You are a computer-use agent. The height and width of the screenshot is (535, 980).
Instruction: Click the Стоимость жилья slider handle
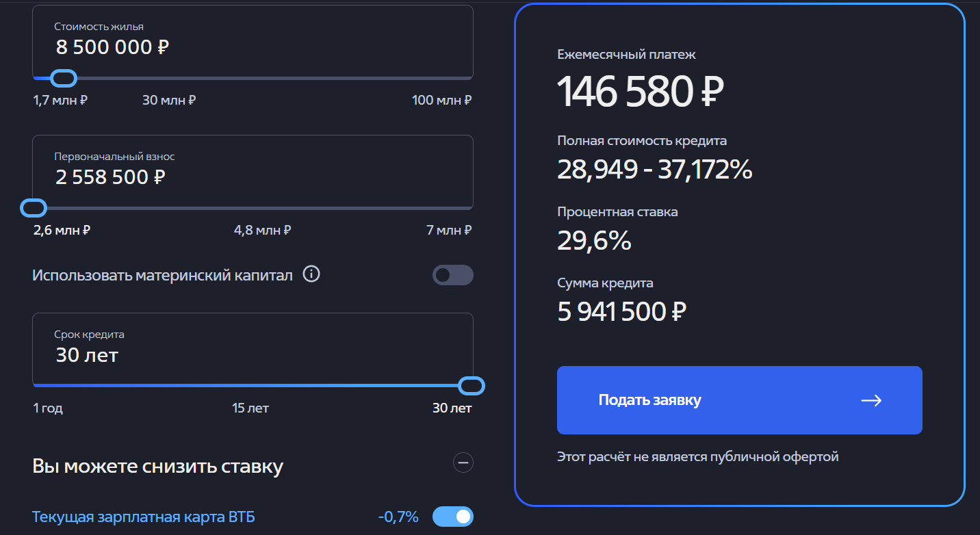coord(64,78)
